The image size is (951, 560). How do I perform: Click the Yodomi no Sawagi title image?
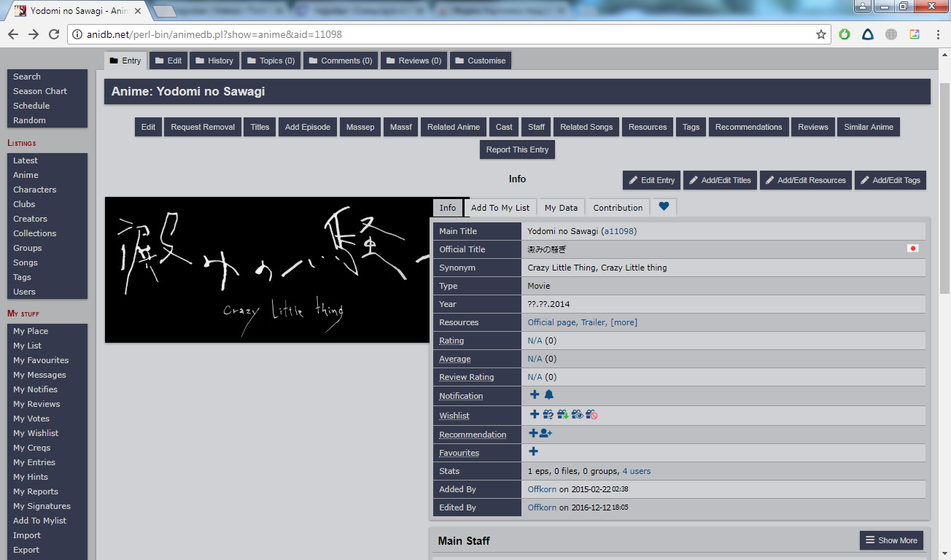[268, 269]
